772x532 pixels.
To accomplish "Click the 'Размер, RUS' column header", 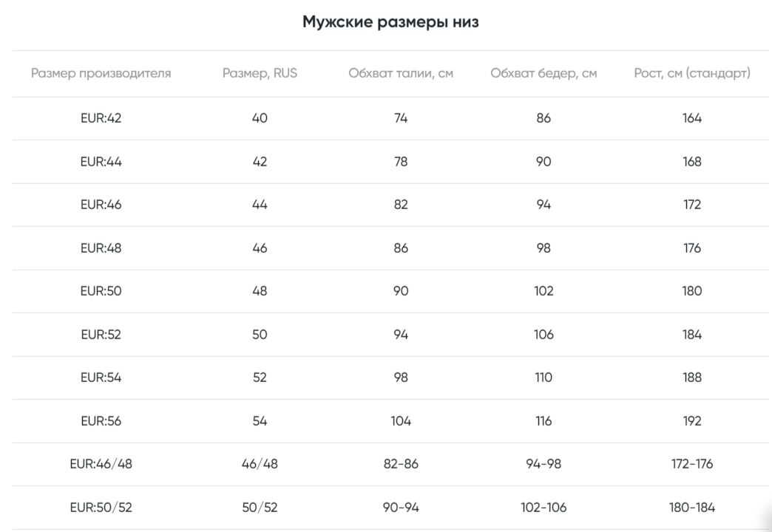I will pyautogui.click(x=260, y=73).
